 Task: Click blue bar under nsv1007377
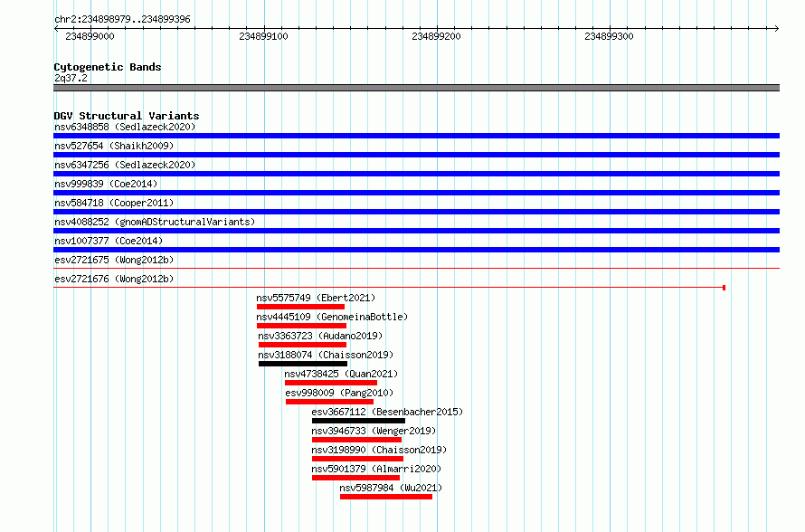[x=416, y=250]
